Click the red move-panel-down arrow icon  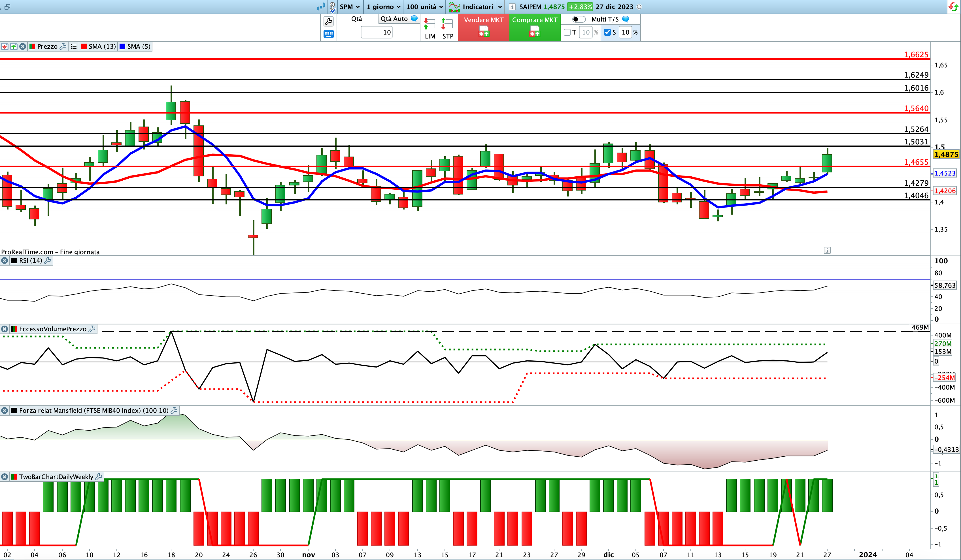(5, 46)
